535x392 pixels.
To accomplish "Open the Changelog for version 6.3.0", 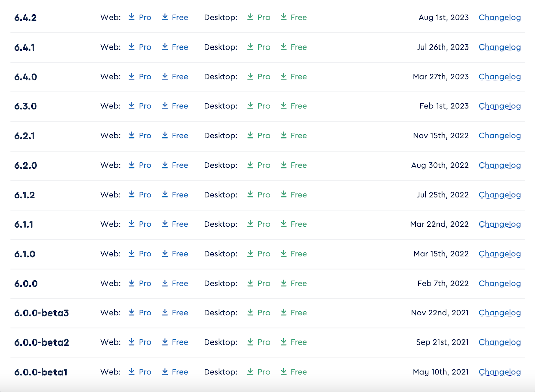I will coord(500,106).
